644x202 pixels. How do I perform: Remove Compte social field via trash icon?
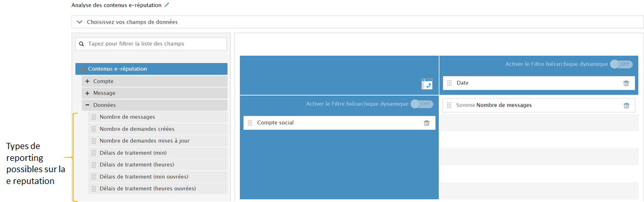[426, 123]
